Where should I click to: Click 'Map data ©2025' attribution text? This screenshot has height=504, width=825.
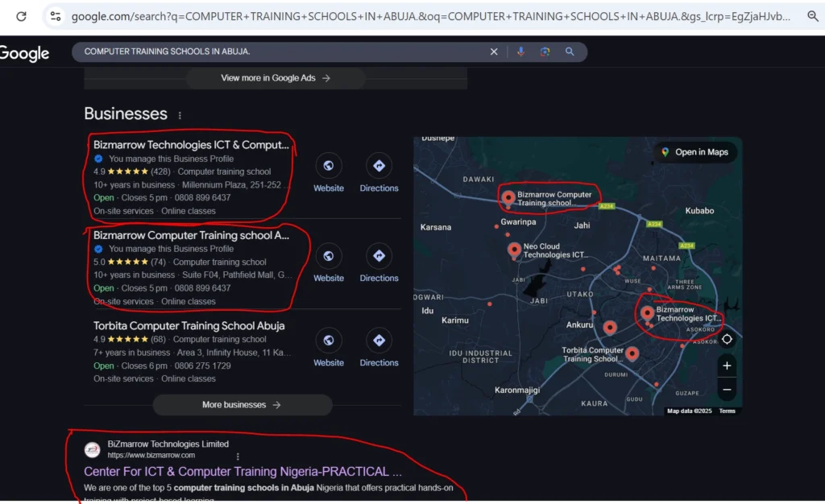tap(690, 411)
